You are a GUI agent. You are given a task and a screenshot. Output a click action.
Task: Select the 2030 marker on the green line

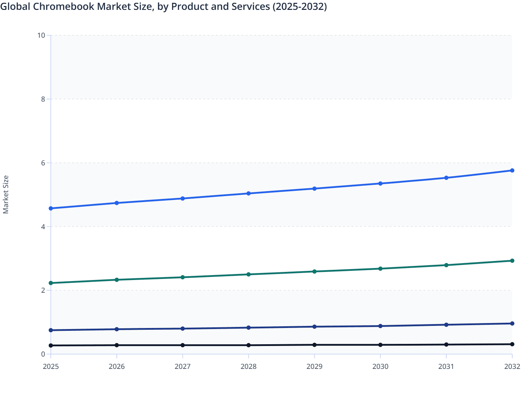[x=380, y=269]
